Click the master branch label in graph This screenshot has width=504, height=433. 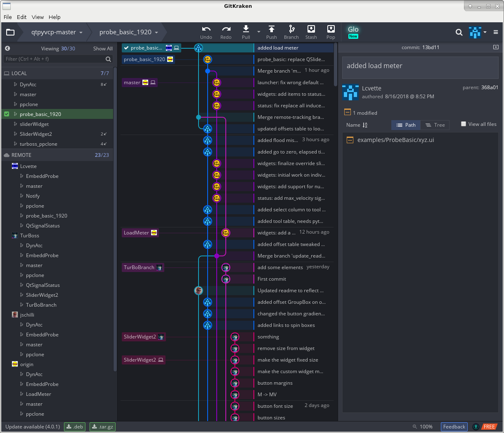coord(140,83)
